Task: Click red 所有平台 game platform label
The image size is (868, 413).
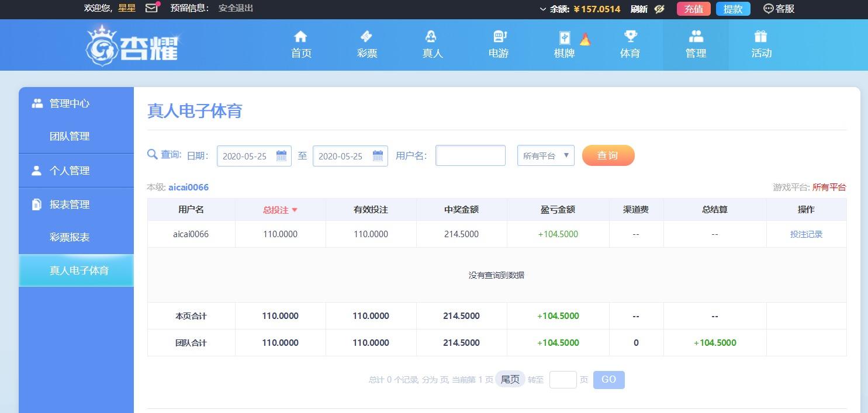Action: click(829, 188)
